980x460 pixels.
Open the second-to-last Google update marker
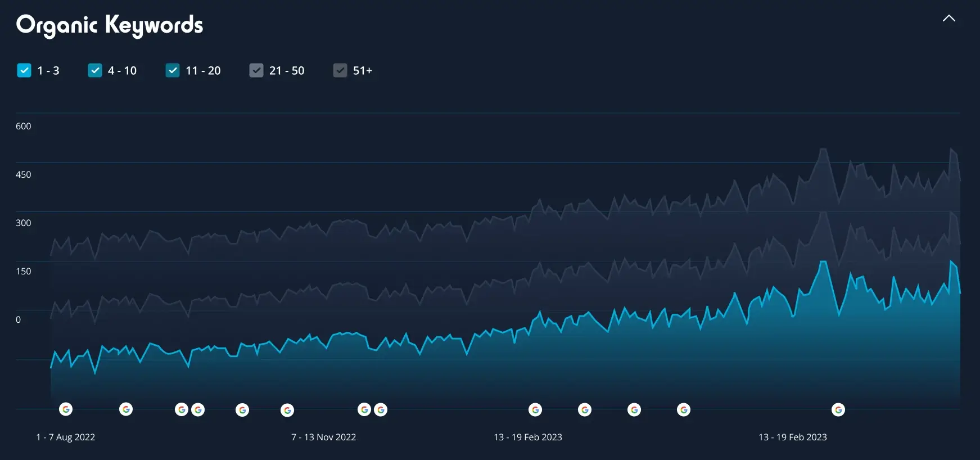[684, 410]
